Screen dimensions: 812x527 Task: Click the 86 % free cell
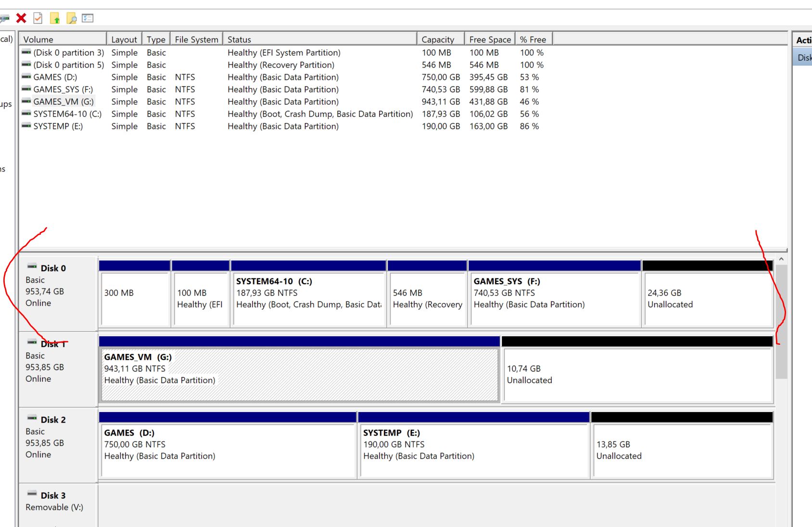(529, 126)
